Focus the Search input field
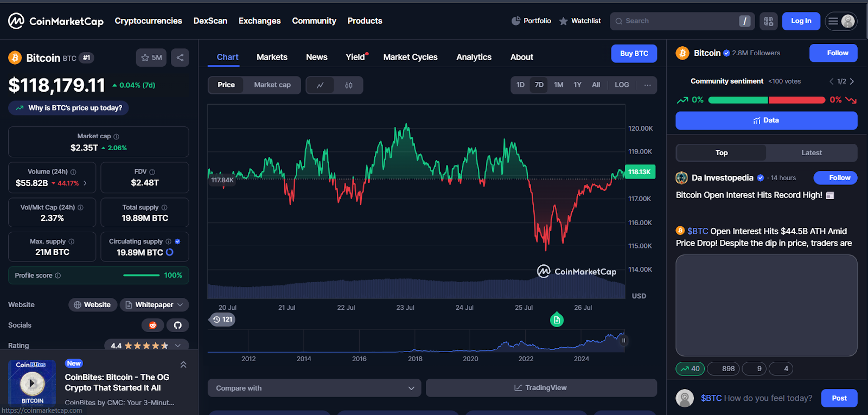 tap(682, 21)
